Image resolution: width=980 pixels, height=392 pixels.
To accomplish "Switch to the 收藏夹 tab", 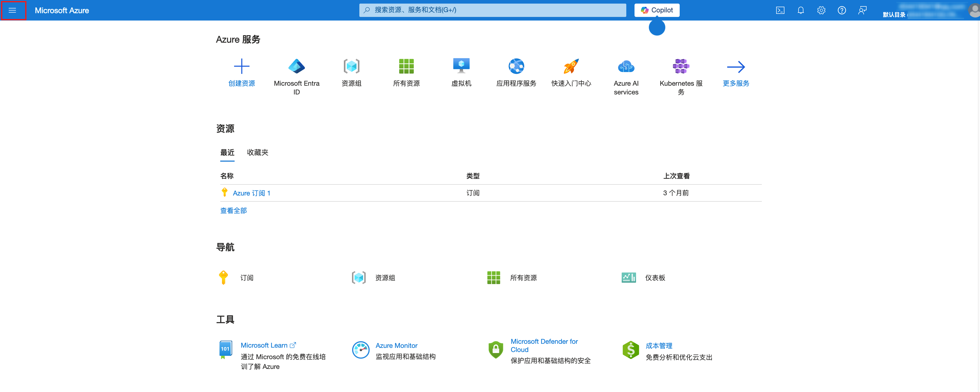I will pos(257,152).
